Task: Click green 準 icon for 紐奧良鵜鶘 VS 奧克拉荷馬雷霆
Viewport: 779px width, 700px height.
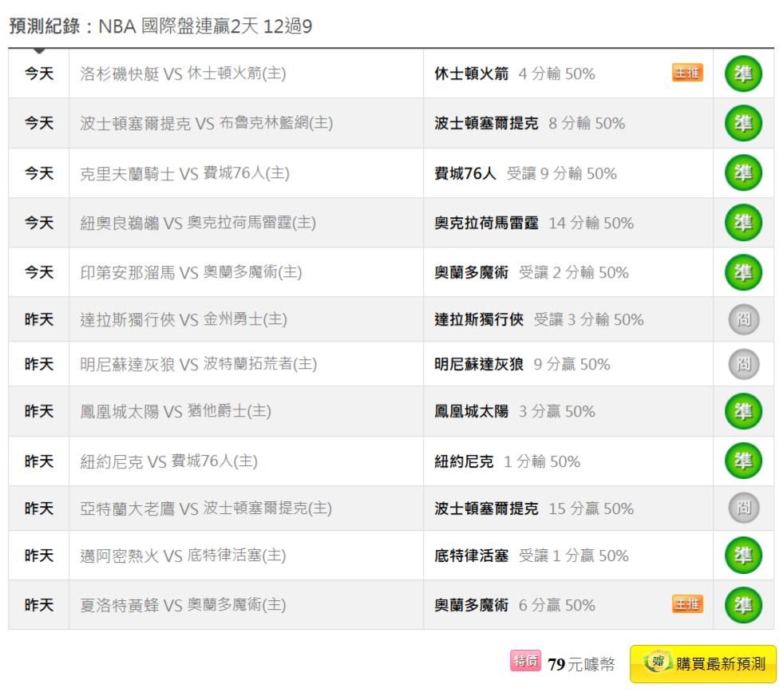Action: point(743,223)
